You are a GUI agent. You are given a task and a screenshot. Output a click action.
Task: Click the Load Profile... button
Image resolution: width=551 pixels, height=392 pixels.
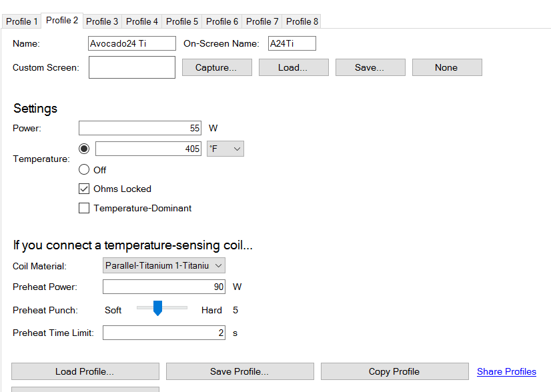pos(85,371)
